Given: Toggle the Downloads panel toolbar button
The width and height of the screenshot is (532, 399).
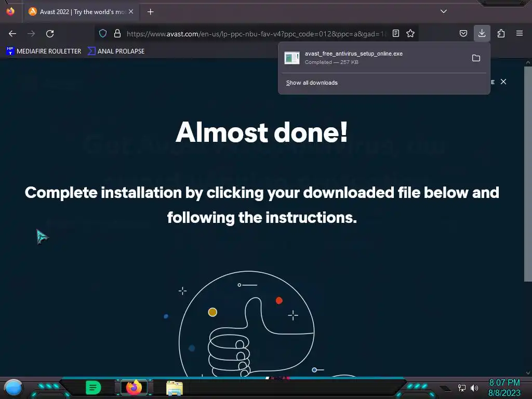Looking at the screenshot, I should [482, 33].
